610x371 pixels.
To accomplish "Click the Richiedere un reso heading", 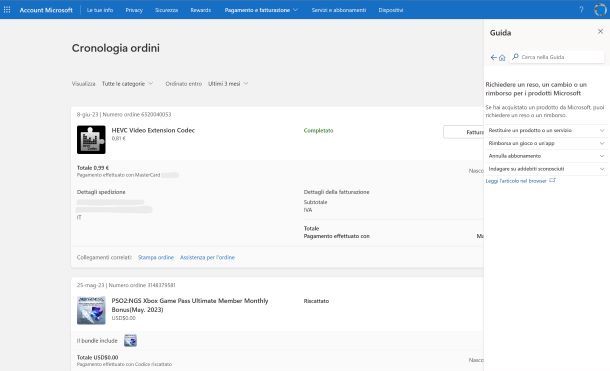I will pos(536,89).
